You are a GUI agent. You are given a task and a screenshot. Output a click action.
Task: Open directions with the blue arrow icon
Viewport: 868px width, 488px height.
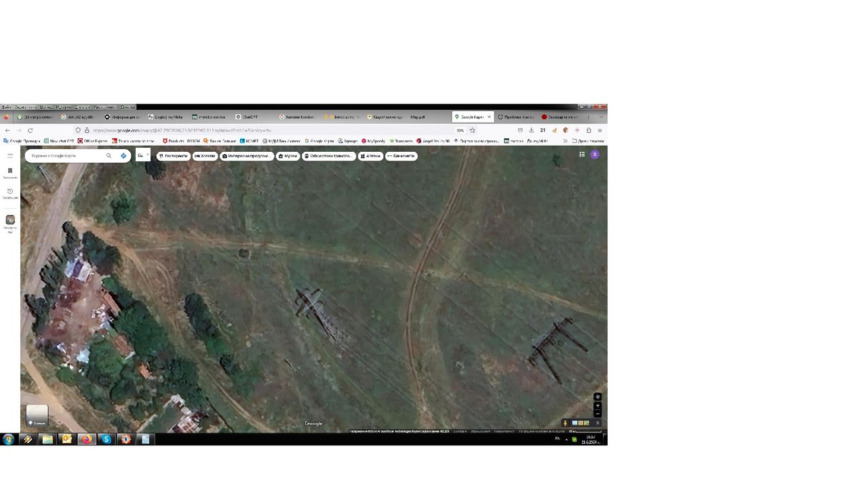[x=123, y=156]
